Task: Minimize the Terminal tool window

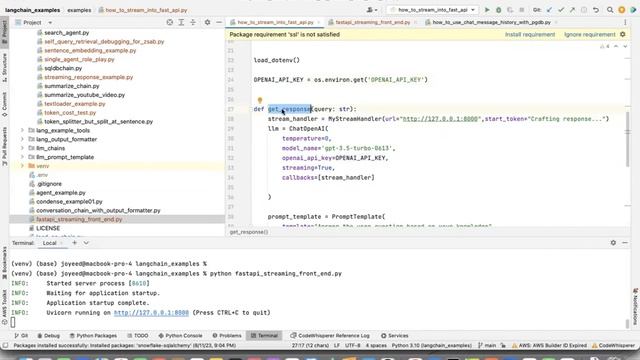Action: [x=625, y=242]
